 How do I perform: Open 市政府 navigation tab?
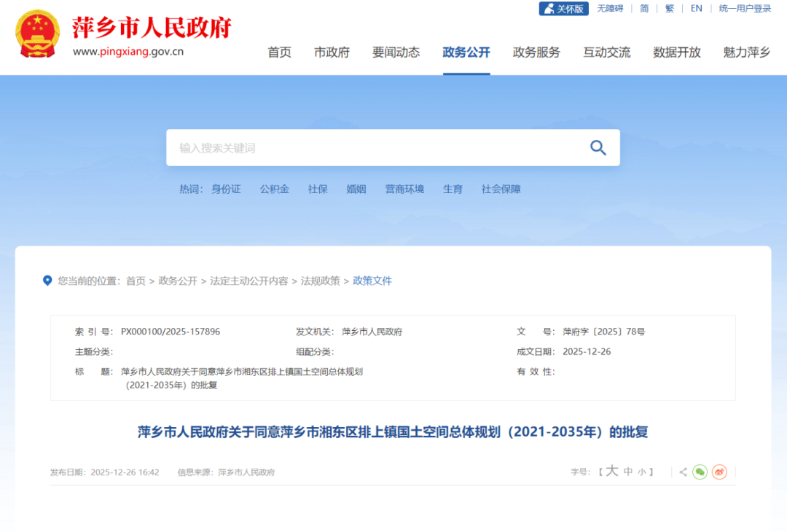coord(332,52)
